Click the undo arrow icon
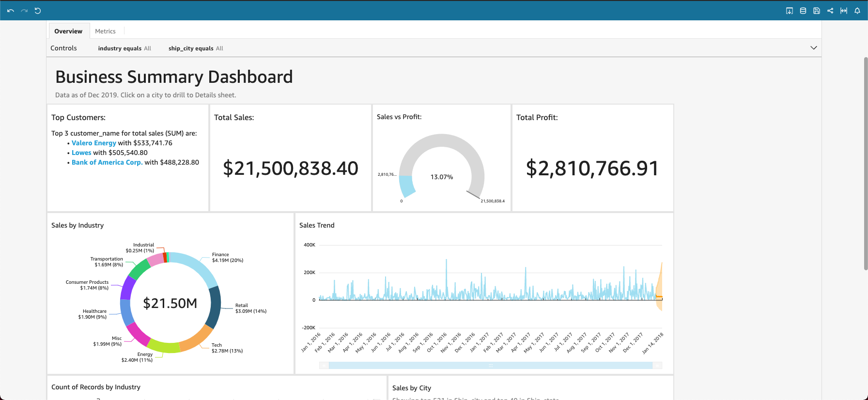Image resolution: width=868 pixels, height=400 pixels. pos(11,11)
